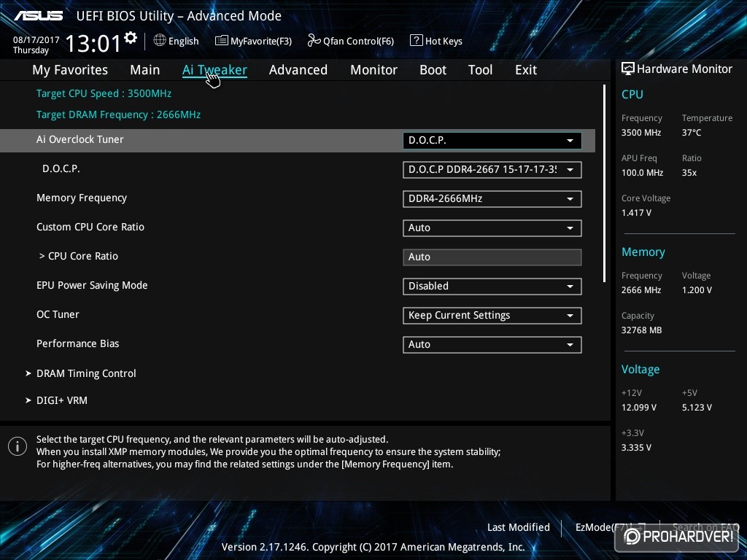
Task: Click the Core Voltage 1.417 V value
Action: pyautogui.click(x=636, y=213)
